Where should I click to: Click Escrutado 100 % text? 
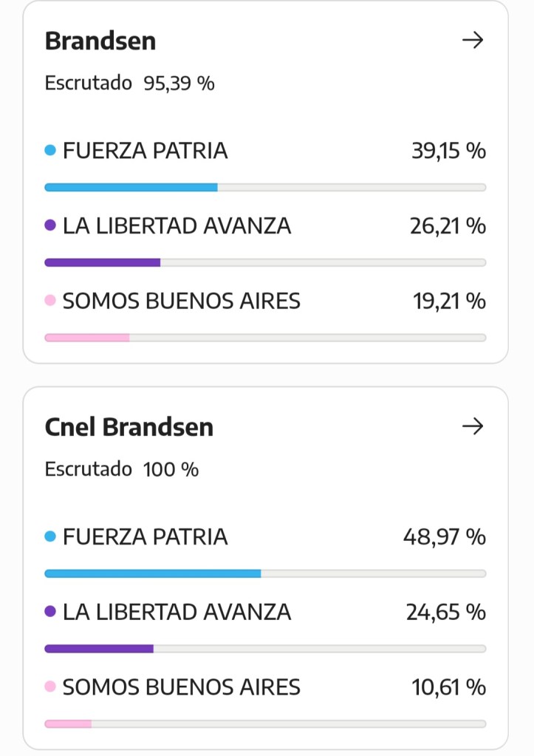pyautogui.click(x=122, y=469)
